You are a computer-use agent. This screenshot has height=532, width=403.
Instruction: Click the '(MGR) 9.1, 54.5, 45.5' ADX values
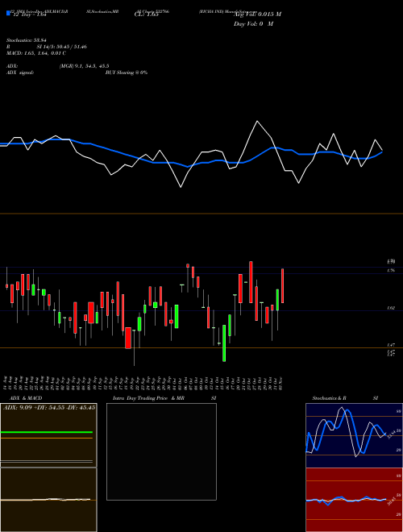pyautogui.click(x=84, y=66)
